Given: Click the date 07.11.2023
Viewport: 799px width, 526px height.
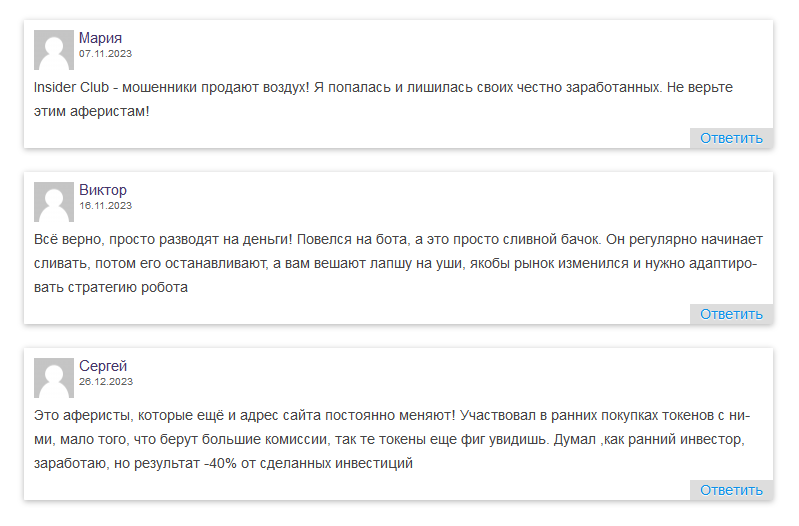Looking at the screenshot, I should tap(105, 53).
